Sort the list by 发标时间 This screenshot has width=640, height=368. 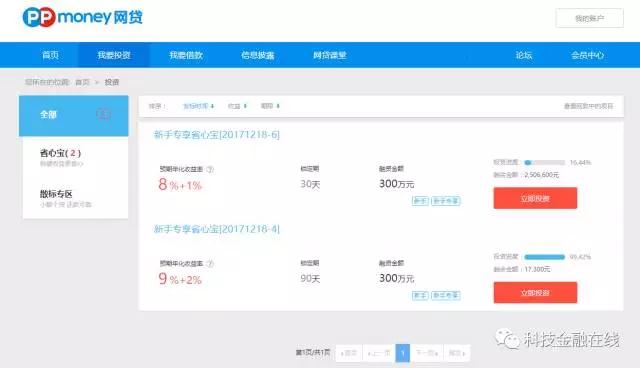click(198, 106)
